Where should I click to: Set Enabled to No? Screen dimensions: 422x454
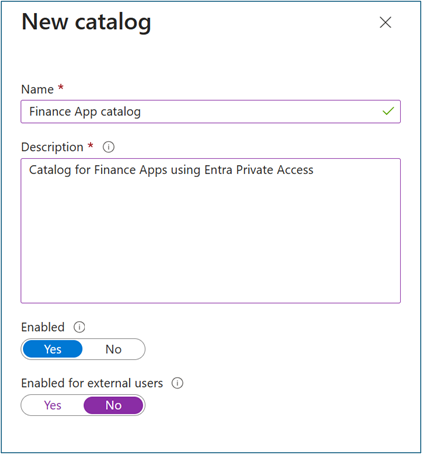pyautogui.click(x=113, y=349)
